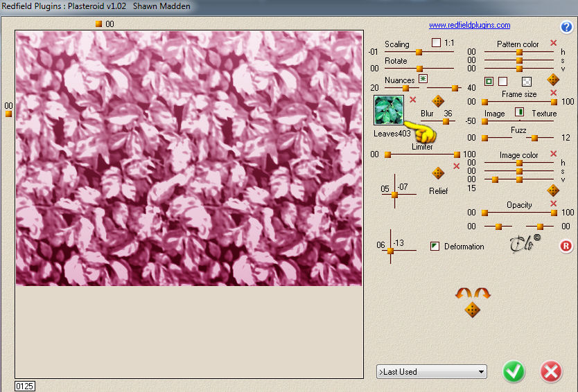Viewport: 578px width, 392px height.
Task: Toggle the Deformation checkbox
Action: click(435, 246)
